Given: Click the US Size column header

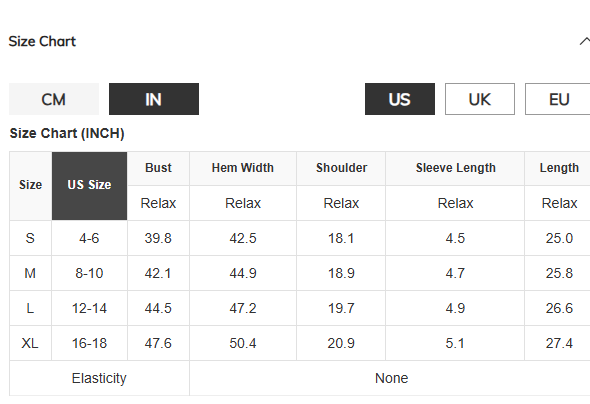Looking at the screenshot, I should coord(90,186).
